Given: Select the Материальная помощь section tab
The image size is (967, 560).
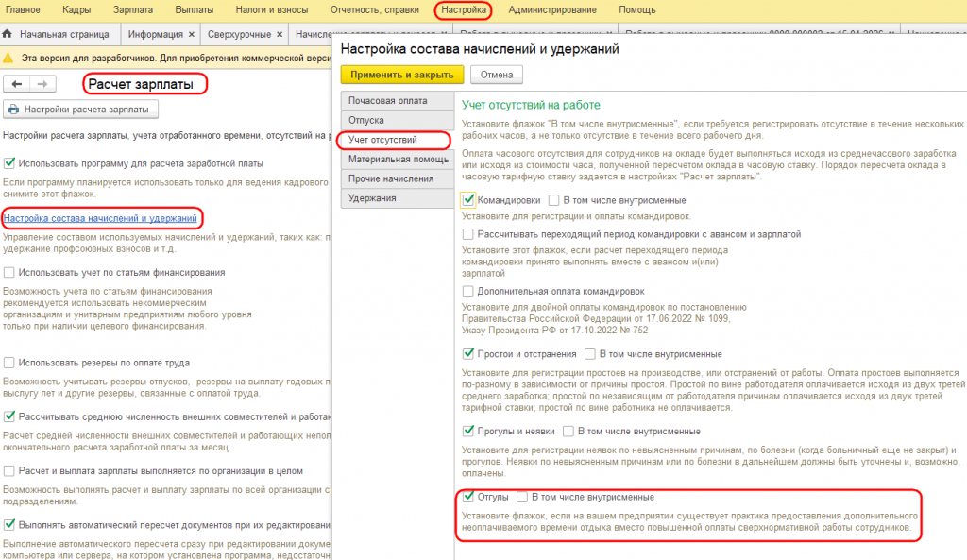Looking at the screenshot, I should coord(398,159).
